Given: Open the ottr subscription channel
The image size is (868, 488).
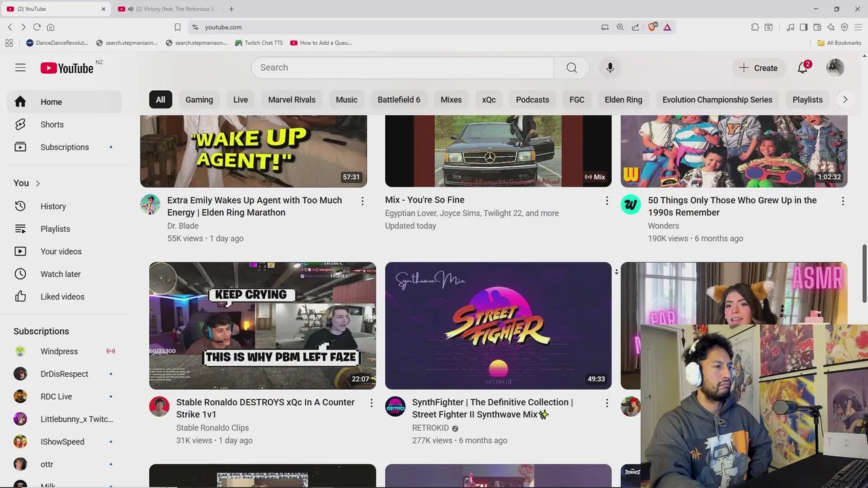Looking at the screenshot, I should pyautogui.click(x=64, y=464).
